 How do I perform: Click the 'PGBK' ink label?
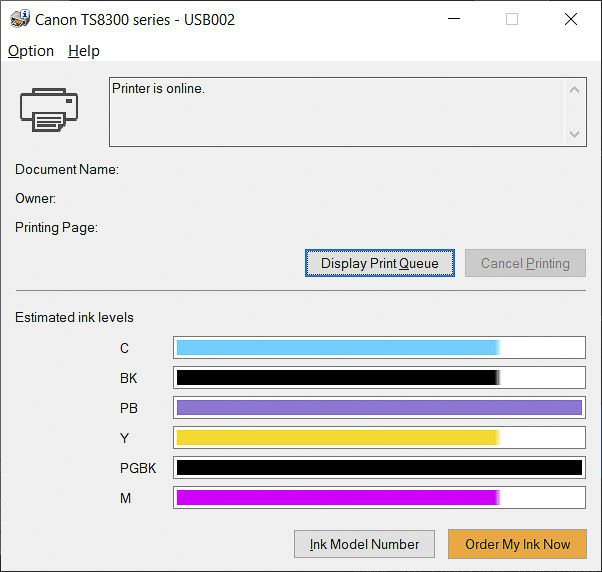click(138, 468)
